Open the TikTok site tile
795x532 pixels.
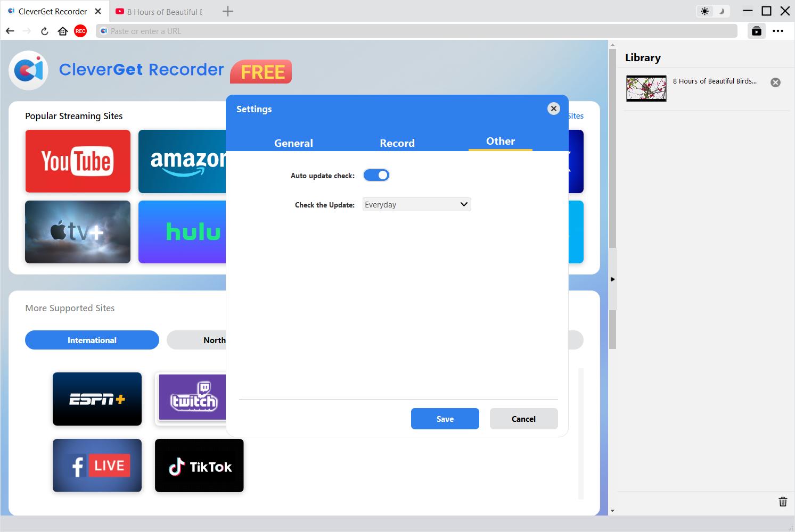click(199, 465)
